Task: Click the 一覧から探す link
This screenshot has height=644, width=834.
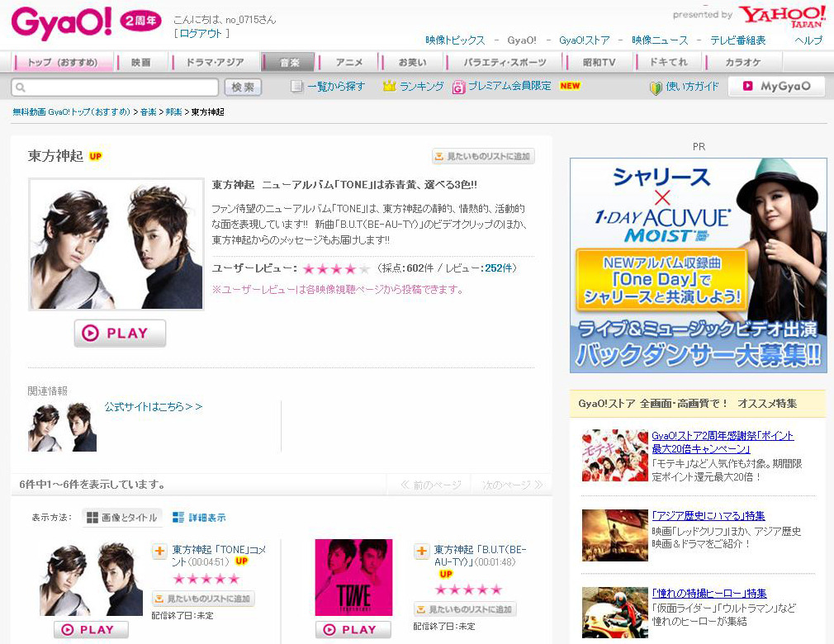Action: point(336,86)
